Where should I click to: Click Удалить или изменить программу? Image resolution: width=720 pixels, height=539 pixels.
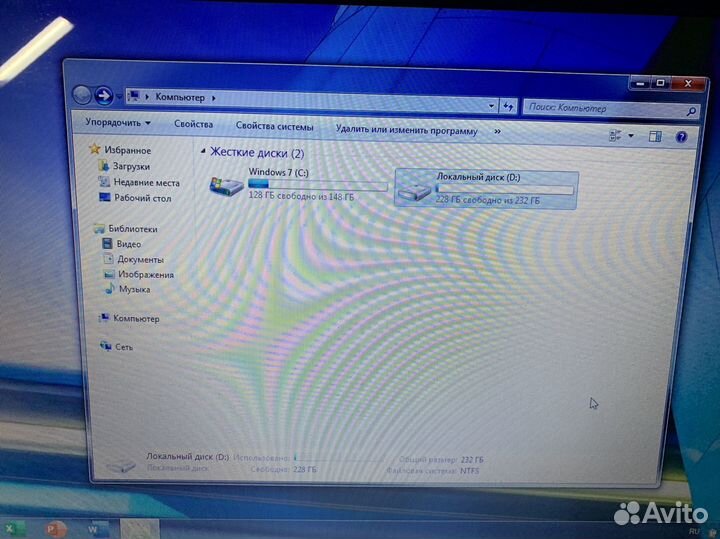tap(406, 130)
